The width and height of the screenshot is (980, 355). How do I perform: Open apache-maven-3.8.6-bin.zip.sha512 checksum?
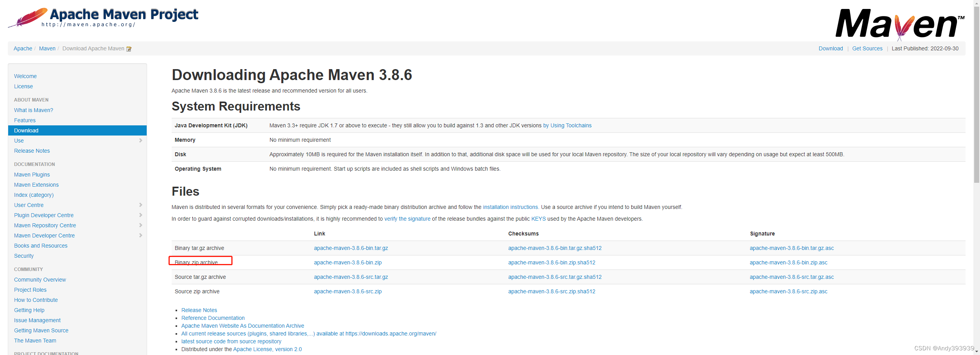click(x=551, y=262)
